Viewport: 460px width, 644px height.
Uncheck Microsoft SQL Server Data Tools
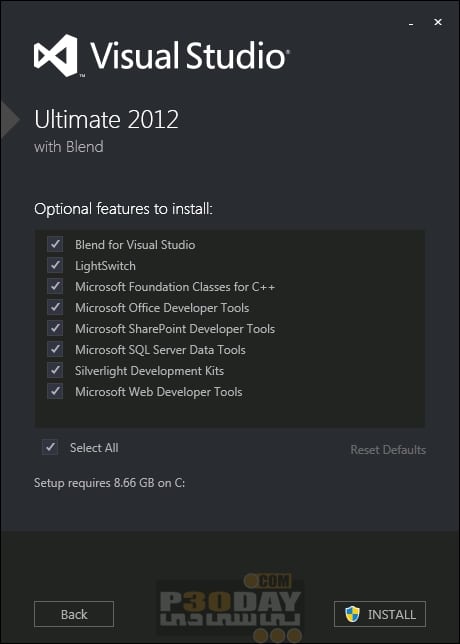(x=55, y=350)
